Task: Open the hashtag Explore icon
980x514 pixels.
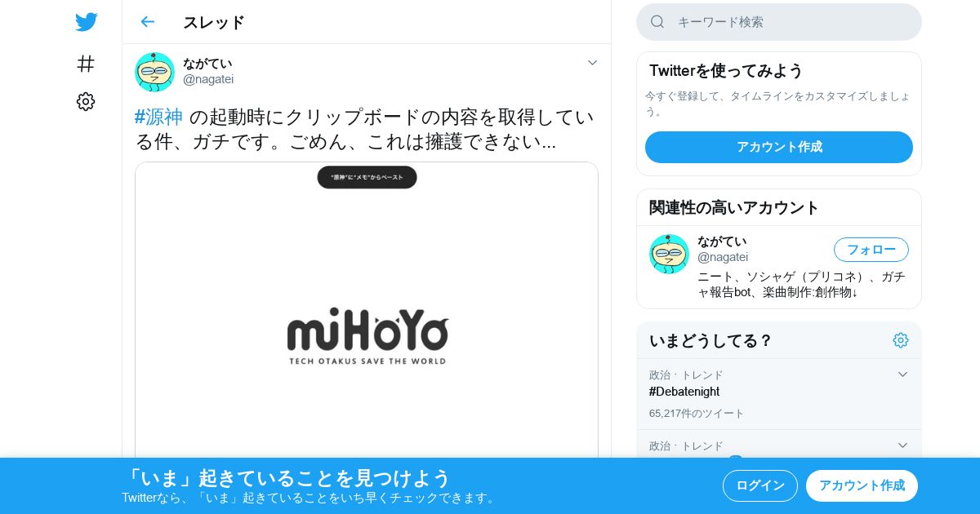Action: pos(86,63)
